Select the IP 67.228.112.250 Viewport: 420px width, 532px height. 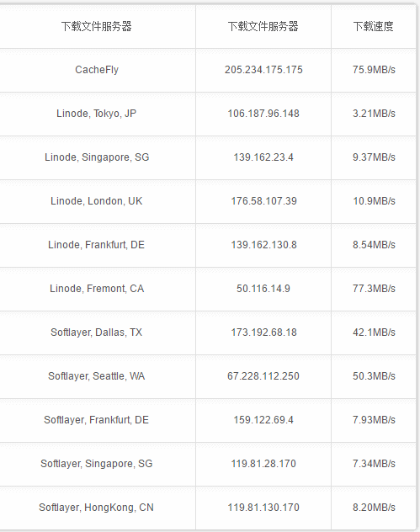[x=263, y=376]
